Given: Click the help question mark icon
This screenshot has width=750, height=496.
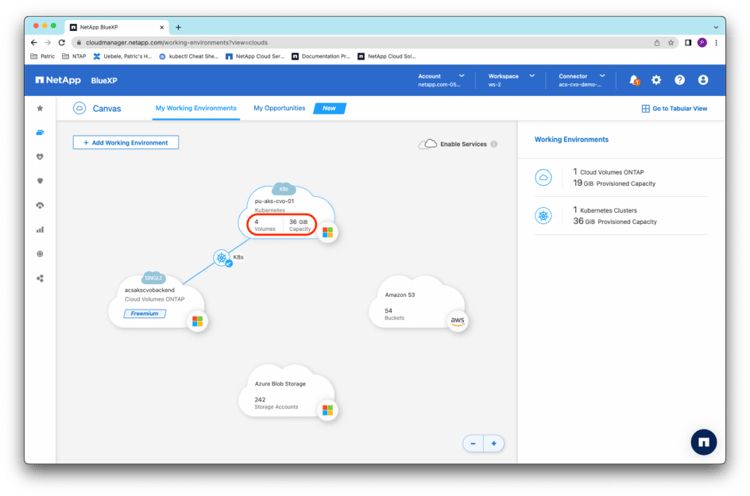Looking at the screenshot, I should point(680,80).
